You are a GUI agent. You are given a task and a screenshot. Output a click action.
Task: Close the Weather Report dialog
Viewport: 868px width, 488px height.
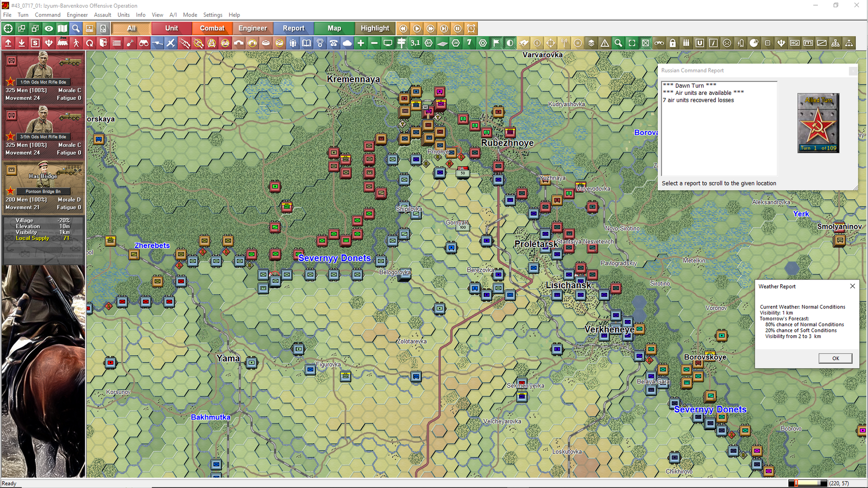[853, 286]
